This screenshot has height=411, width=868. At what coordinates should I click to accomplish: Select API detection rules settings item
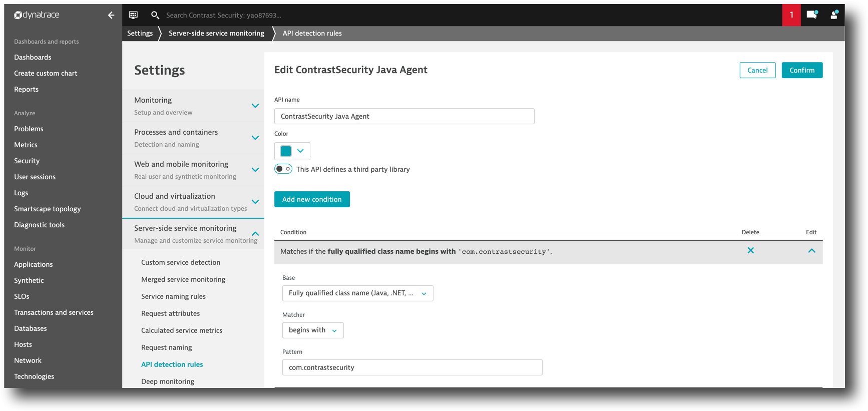click(172, 364)
